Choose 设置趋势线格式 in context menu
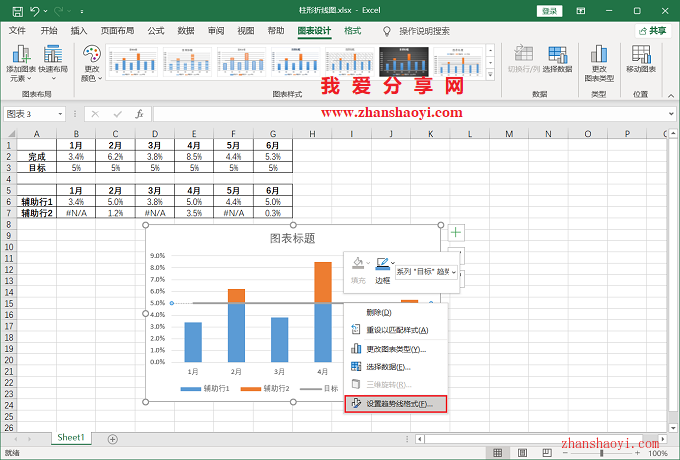Image resolution: width=680 pixels, height=460 pixels. [396, 404]
